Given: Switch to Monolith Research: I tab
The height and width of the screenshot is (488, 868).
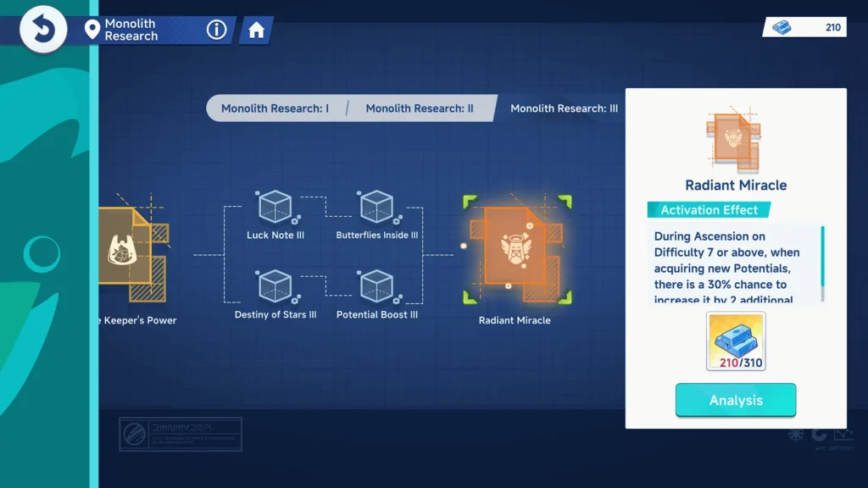Looking at the screenshot, I should click(x=275, y=108).
